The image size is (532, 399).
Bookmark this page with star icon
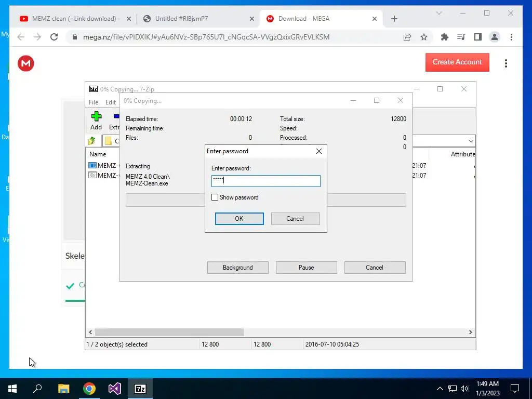pos(424,37)
